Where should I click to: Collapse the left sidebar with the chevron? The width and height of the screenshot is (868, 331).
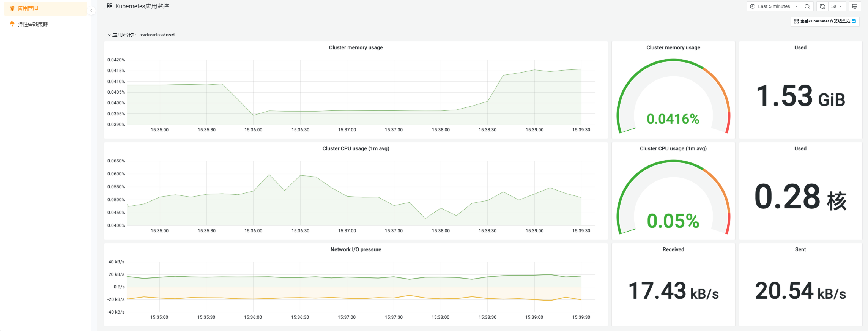(91, 11)
